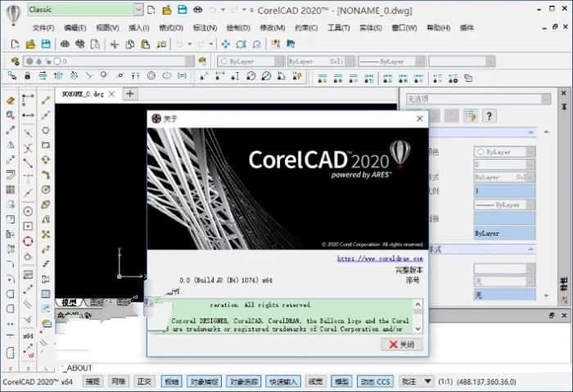Select 模型 sheet tab below drawing

point(69,302)
